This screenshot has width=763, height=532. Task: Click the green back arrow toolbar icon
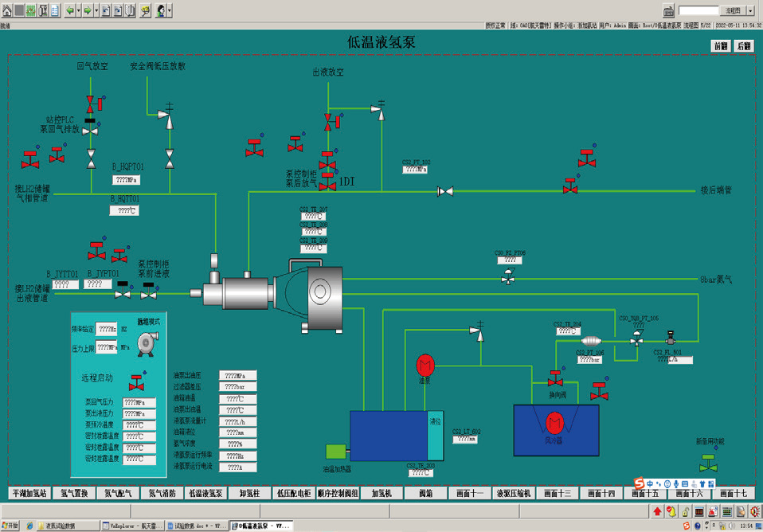pos(69,10)
